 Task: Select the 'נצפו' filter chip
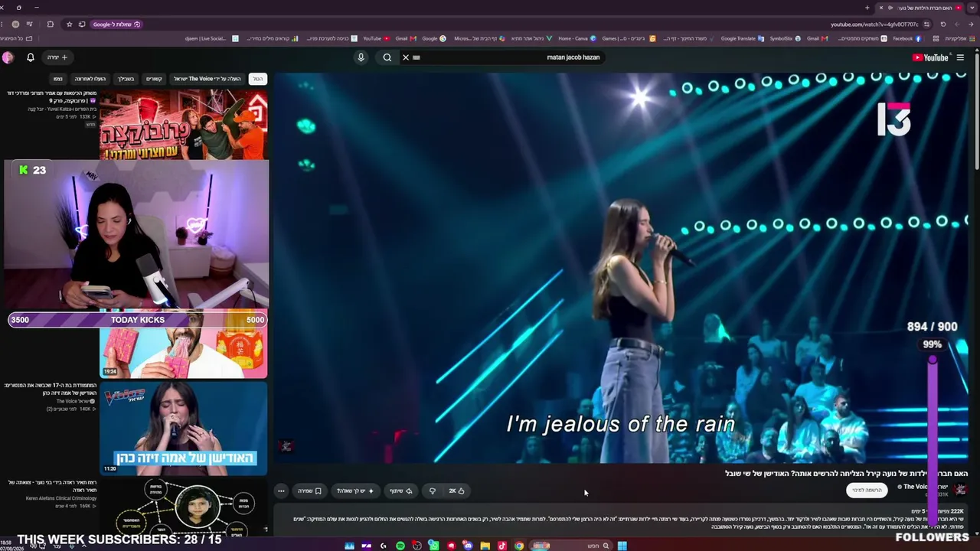[x=57, y=79]
